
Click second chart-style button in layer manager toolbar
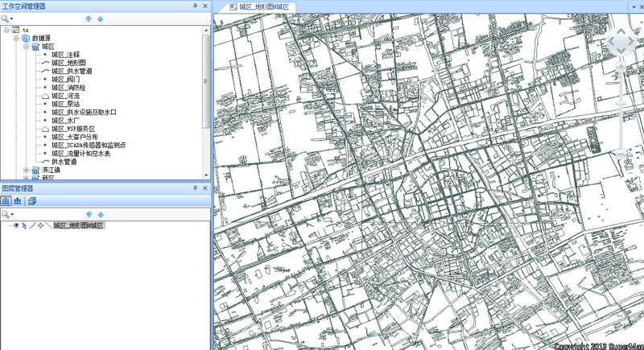[17, 201]
